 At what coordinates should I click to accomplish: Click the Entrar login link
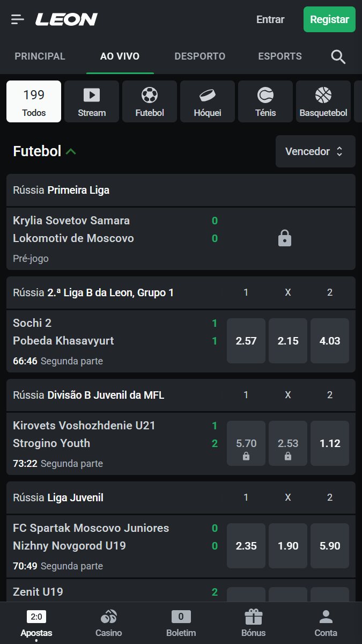click(x=270, y=20)
